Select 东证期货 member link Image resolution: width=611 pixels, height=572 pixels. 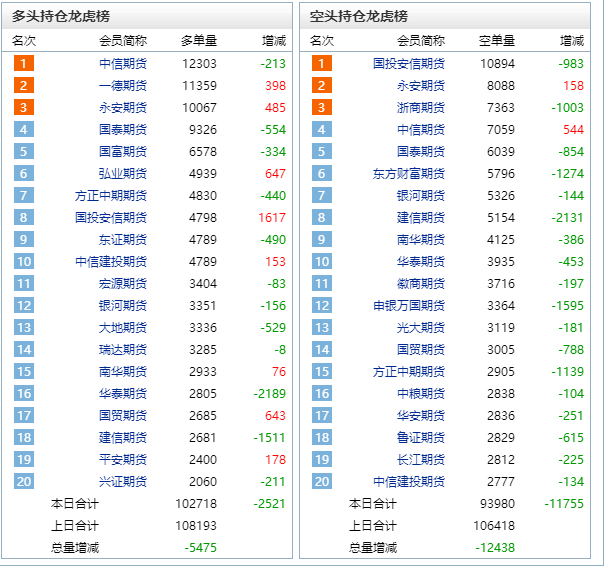(123, 240)
